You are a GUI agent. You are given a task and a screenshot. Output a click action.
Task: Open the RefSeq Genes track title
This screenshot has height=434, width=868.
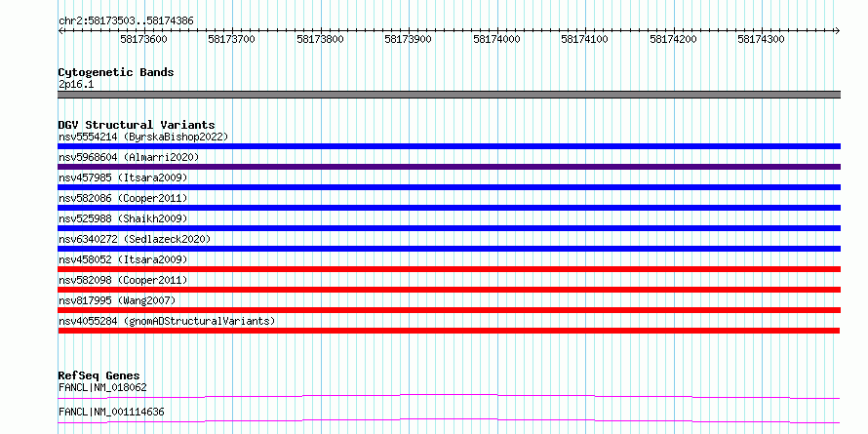point(99,376)
